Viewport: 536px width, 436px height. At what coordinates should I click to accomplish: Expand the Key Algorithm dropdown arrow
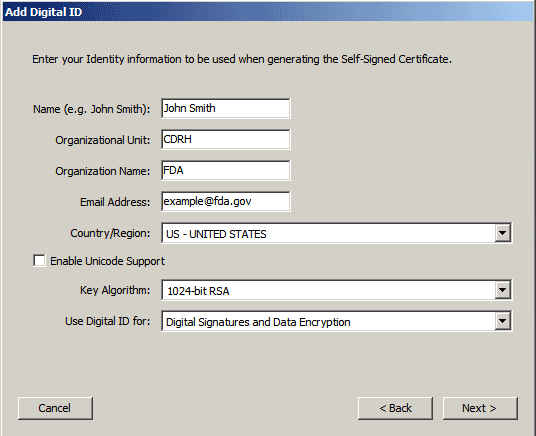tap(502, 290)
